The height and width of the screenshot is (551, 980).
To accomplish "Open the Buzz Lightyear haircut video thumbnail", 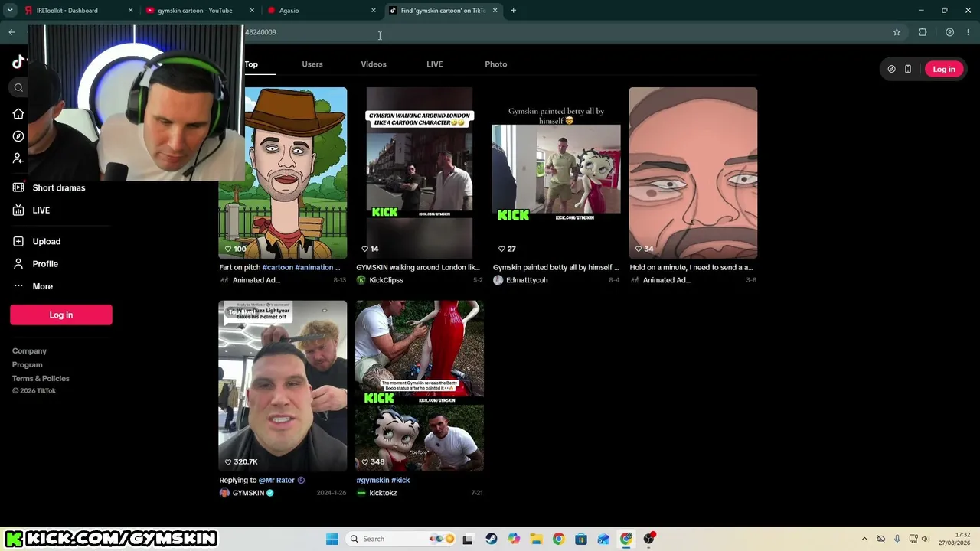I will (283, 386).
